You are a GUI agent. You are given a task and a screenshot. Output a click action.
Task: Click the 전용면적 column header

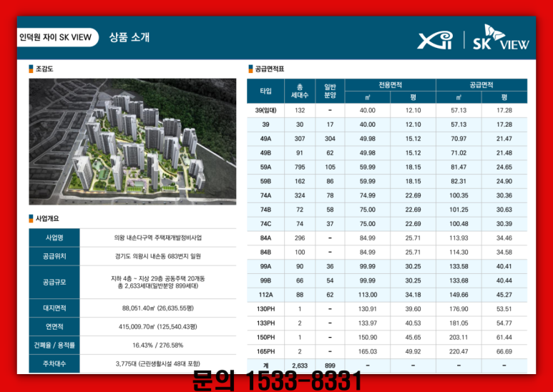[x=391, y=85]
